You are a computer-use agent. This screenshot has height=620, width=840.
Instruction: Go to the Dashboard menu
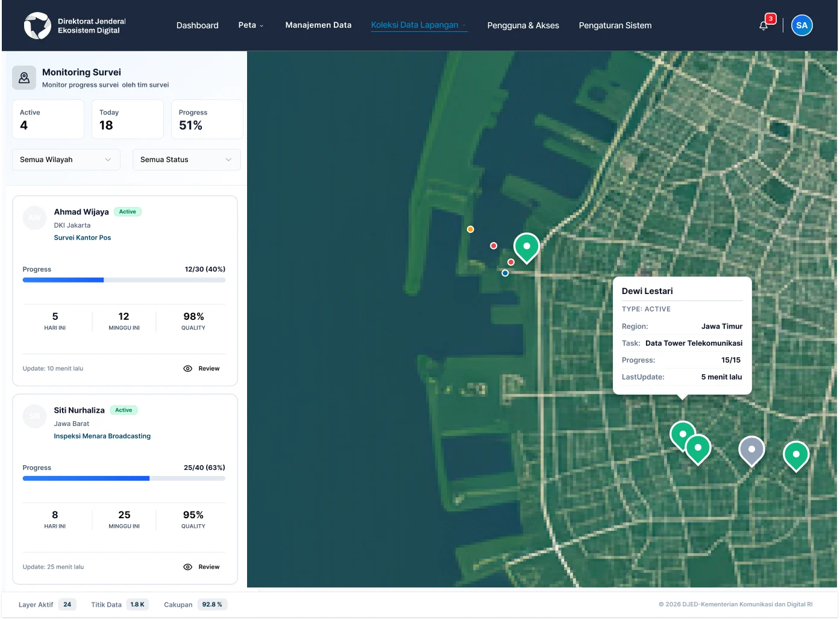(198, 25)
